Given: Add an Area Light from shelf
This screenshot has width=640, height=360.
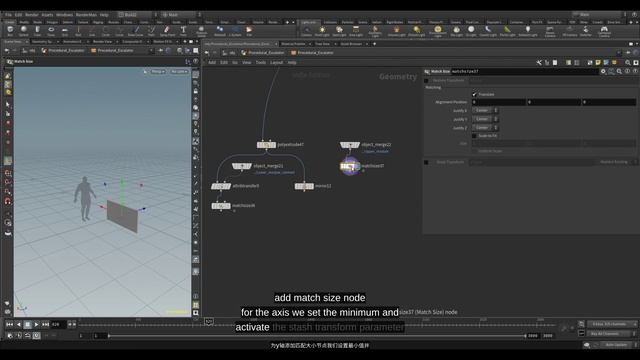Looking at the screenshot, I should (x=356, y=31).
